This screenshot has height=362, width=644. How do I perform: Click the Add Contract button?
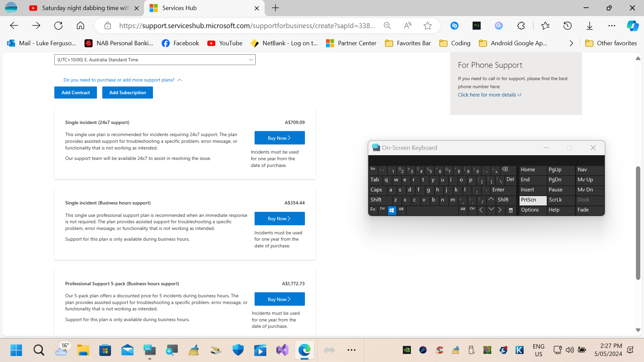[x=75, y=92]
